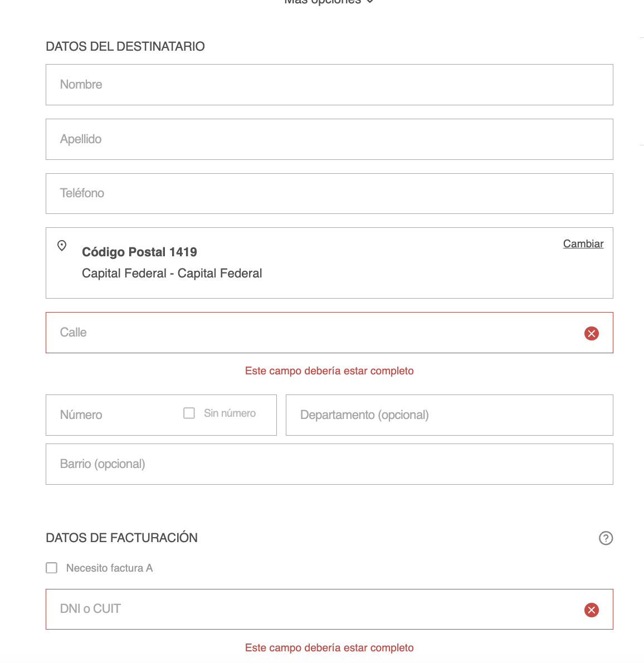Focus the Nombre input field
644x663 pixels.
click(329, 85)
